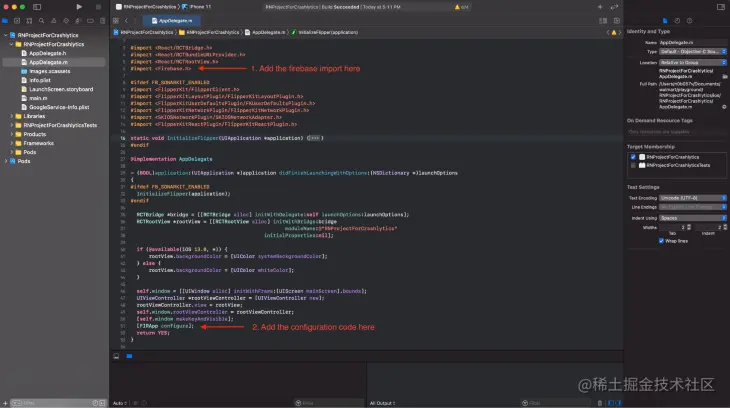Toggle the inspector panel button

click(721, 7)
